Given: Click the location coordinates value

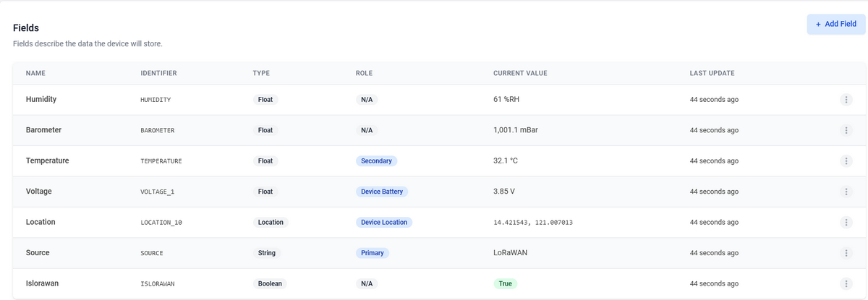Looking at the screenshot, I should click(533, 223).
